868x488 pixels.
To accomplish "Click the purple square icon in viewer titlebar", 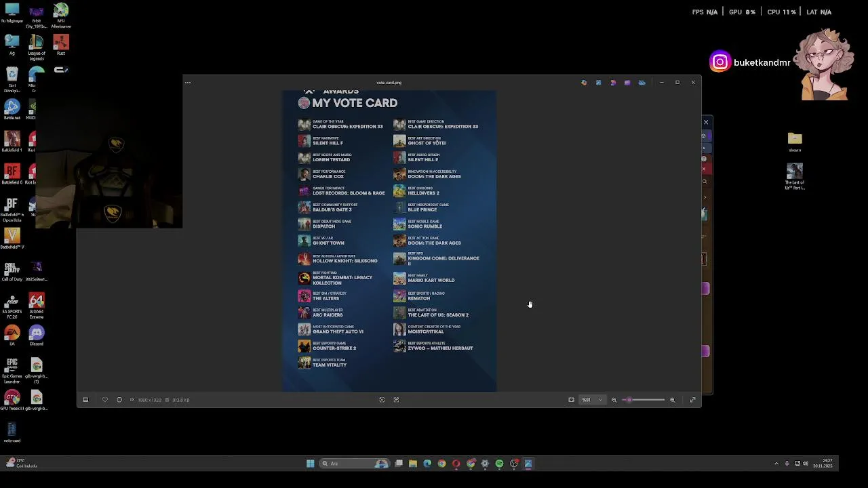I will 627,83.
